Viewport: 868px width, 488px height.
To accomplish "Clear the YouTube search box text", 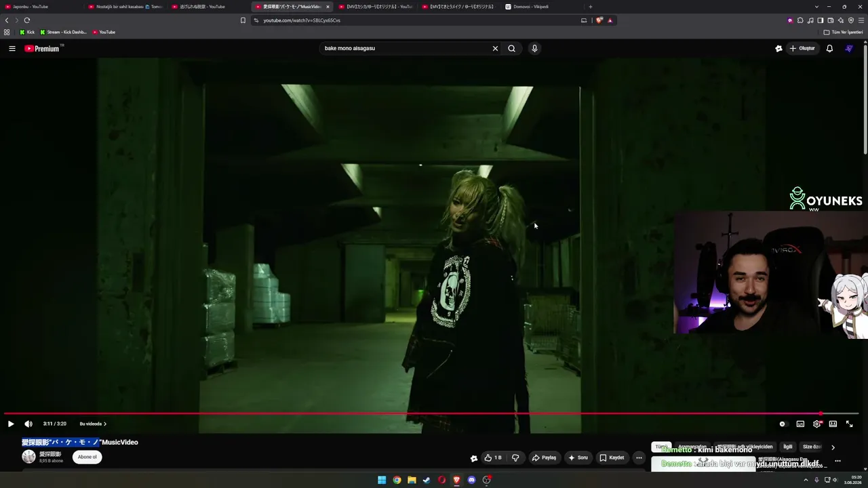I will (495, 48).
